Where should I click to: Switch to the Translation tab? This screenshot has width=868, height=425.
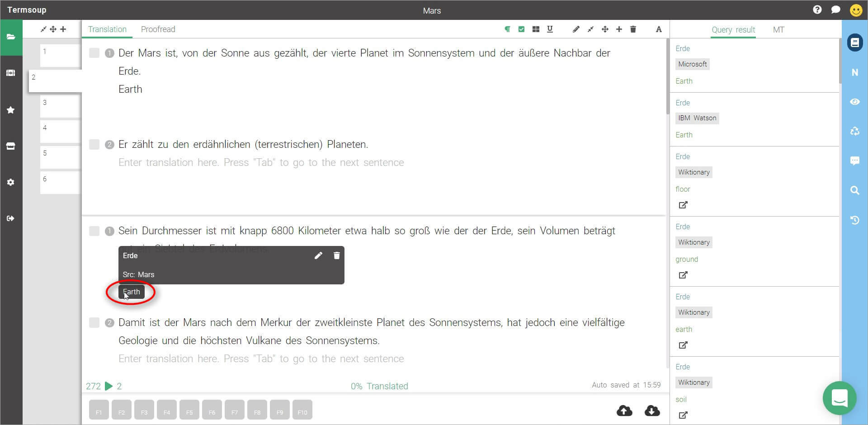(x=107, y=29)
